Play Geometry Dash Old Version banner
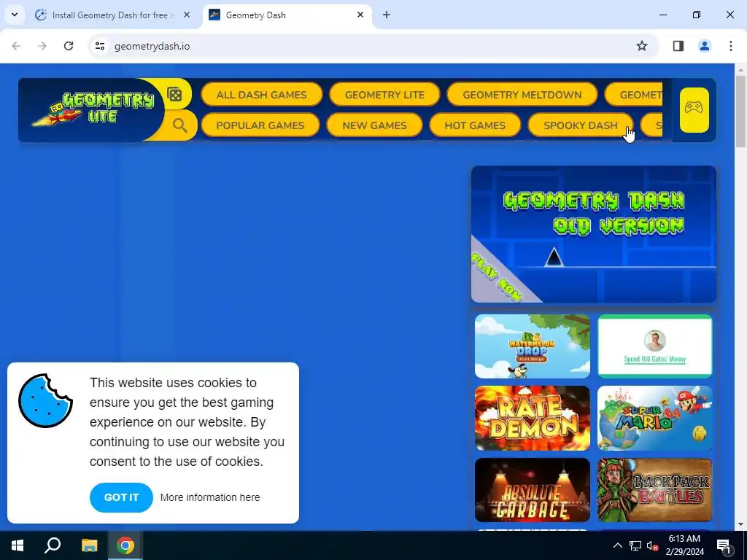The width and height of the screenshot is (747, 560). [594, 234]
